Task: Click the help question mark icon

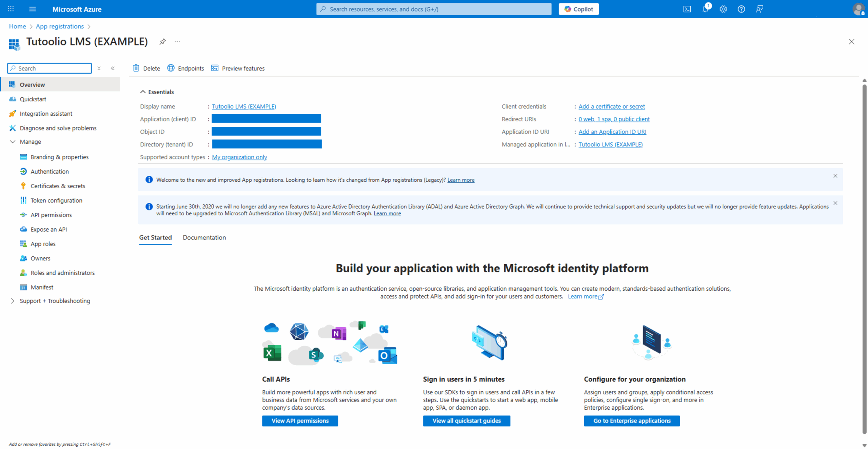Action: [x=741, y=9]
